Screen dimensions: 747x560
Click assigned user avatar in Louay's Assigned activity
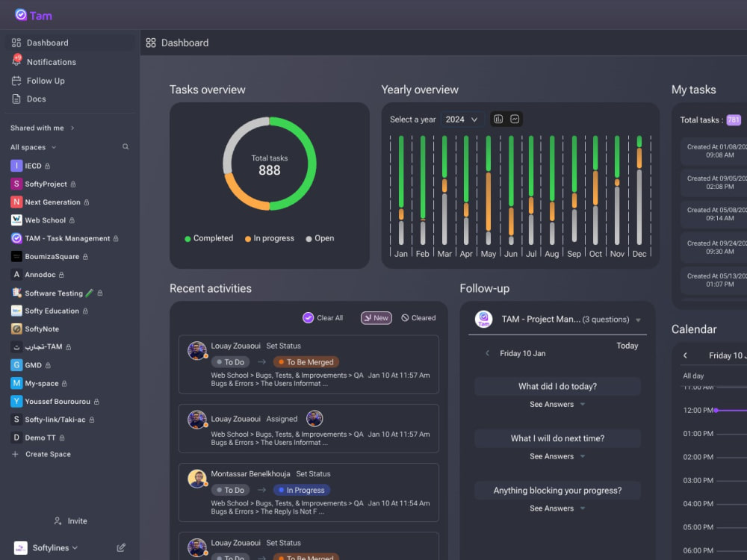(x=314, y=419)
